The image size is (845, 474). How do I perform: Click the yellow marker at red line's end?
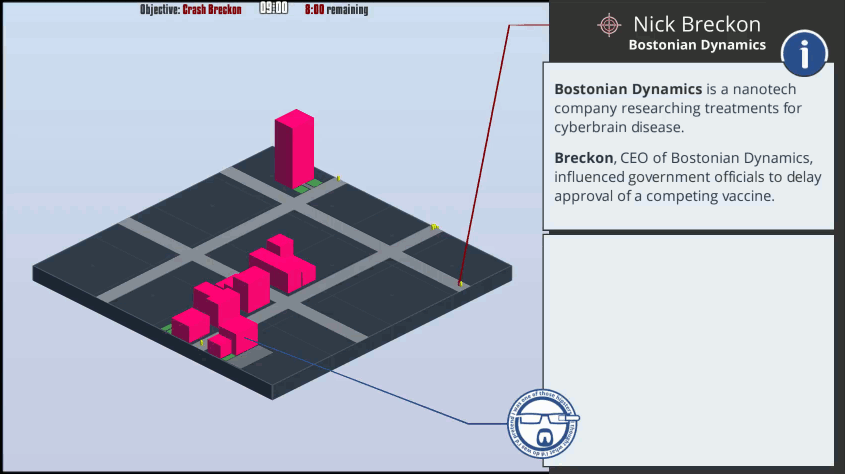(460, 284)
